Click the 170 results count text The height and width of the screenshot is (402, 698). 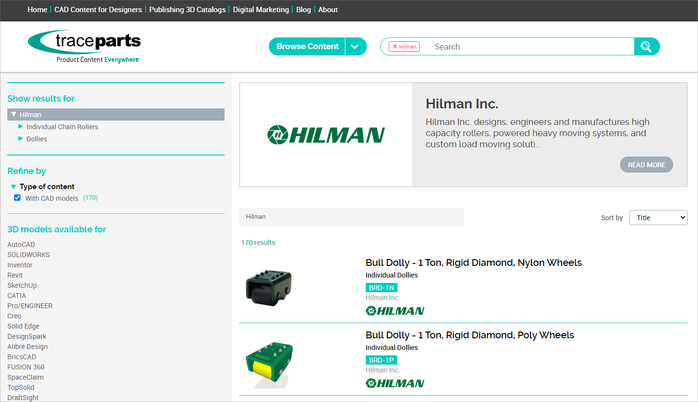click(x=258, y=243)
